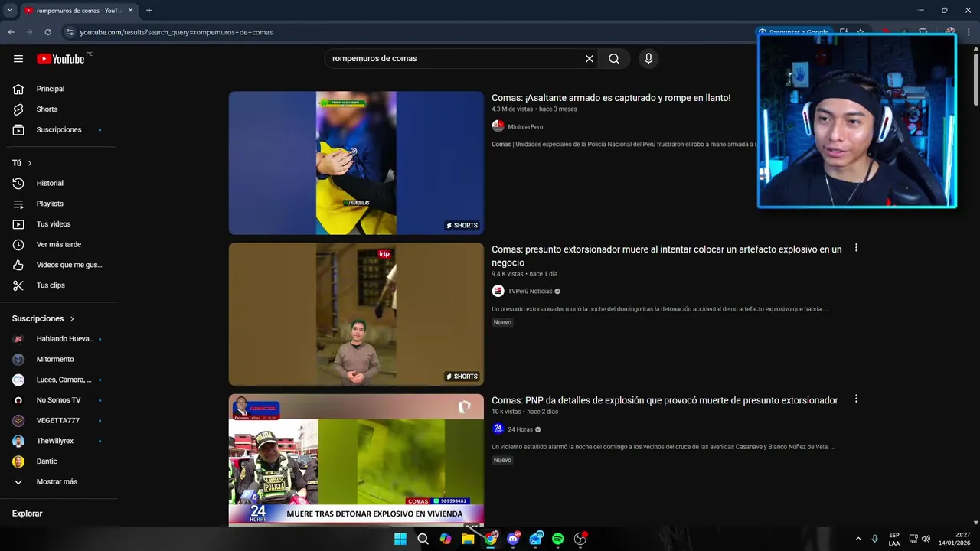Viewport: 980px width, 551px height.
Task: Open OBS Studio from the taskbar
Action: (580, 539)
